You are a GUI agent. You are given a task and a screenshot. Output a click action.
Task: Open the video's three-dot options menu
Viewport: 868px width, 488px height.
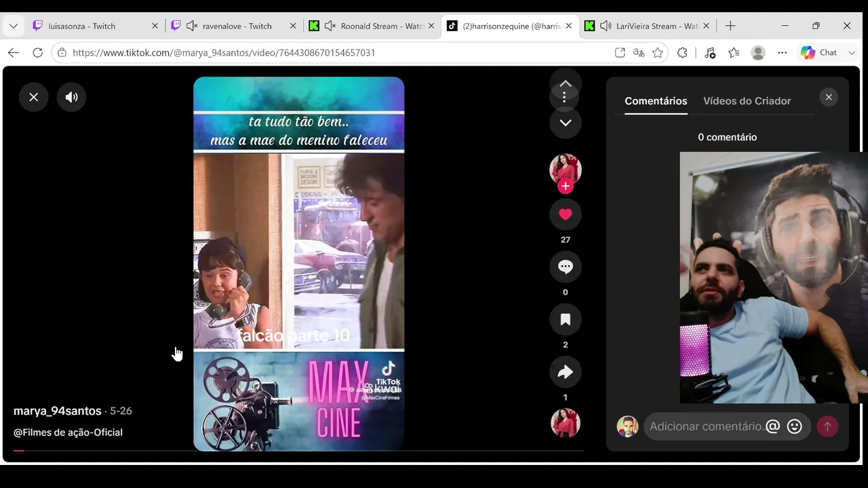[x=564, y=97]
